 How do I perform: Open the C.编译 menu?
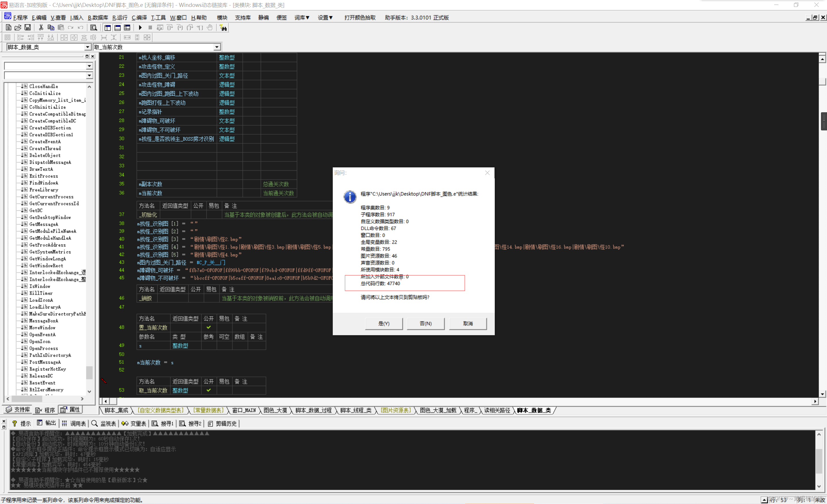pyautogui.click(x=139, y=18)
